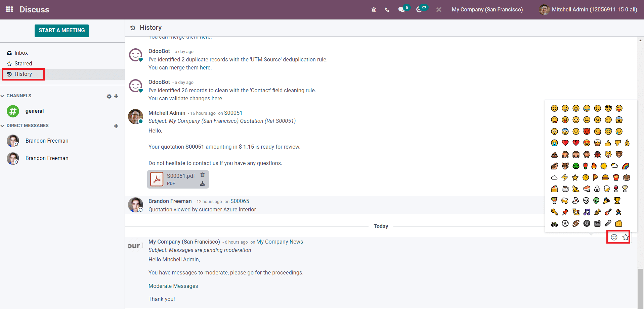Viewport: 644px width, 309px height.
Task: Open My Company News link
Action: [x=280, y=242]
